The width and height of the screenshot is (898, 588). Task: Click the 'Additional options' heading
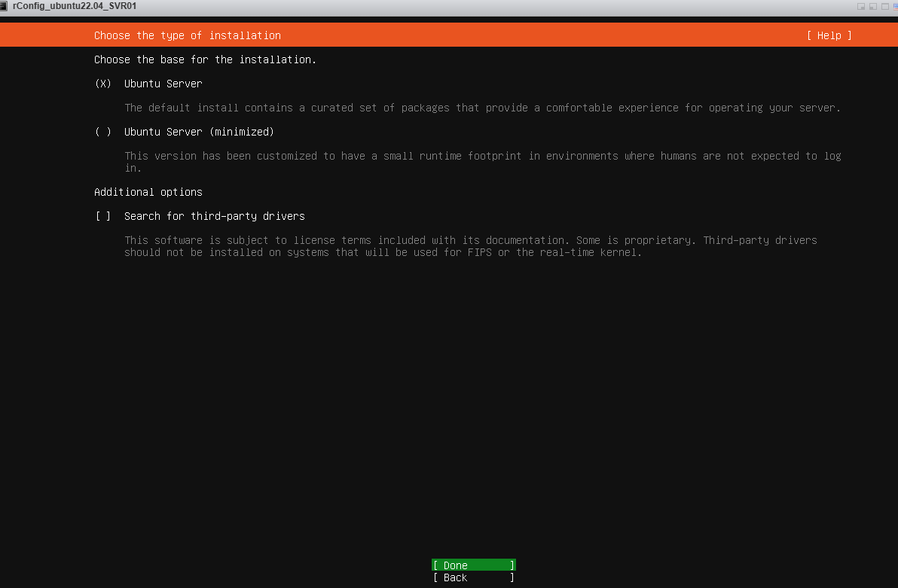pyautogui.click(x=148, y=192)
